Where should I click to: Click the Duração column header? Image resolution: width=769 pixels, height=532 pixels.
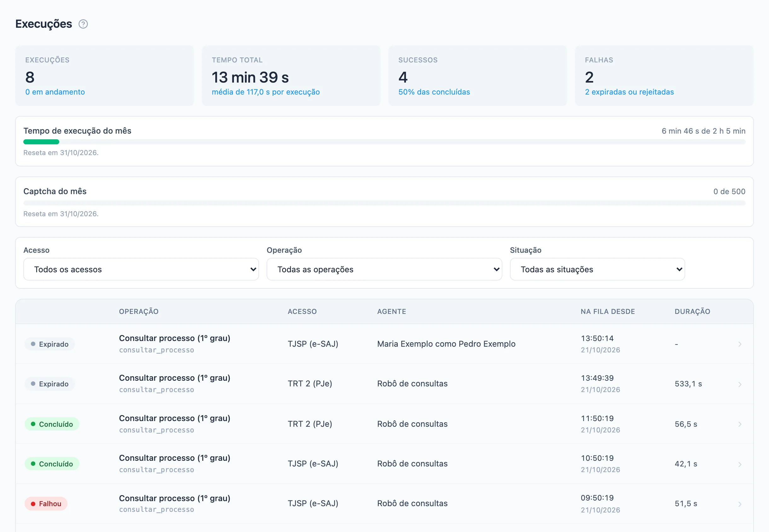click(692, 311)
